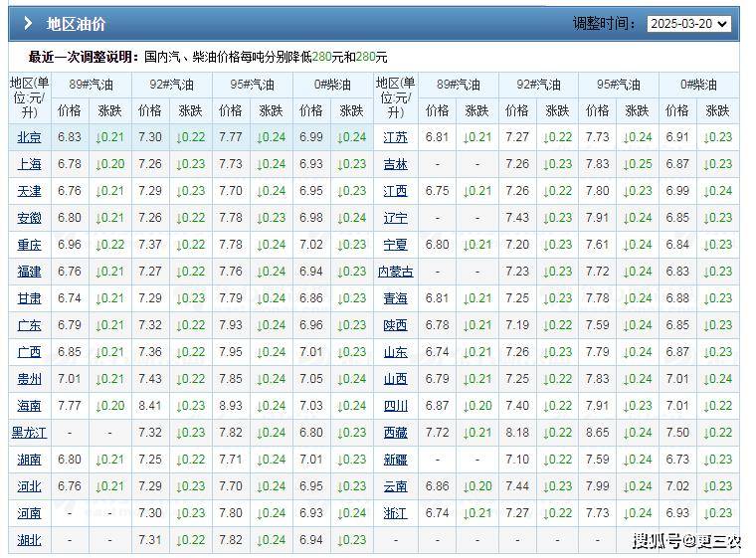Image resolution: width=756 pixels, height=558 pixels.
Task: Open the 浙江 region link
Action: (x=395, y=513)
